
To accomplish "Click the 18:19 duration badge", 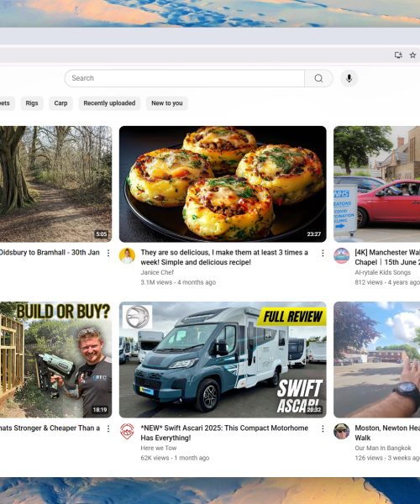I will (x=100, y=410).
